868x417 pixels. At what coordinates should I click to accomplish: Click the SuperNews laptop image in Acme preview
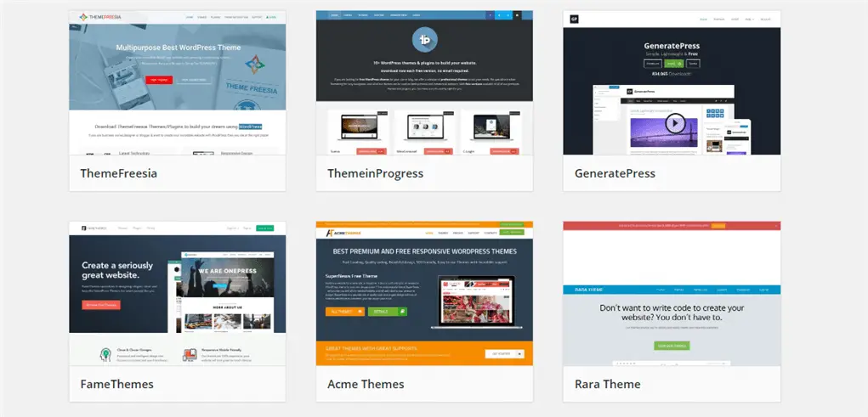coord(475,302)
